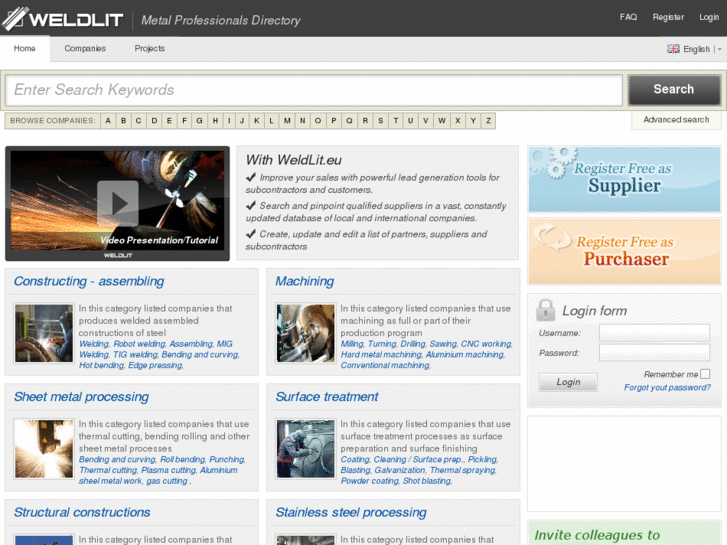
Task: Browse companies starting with A
Action: 108,121
